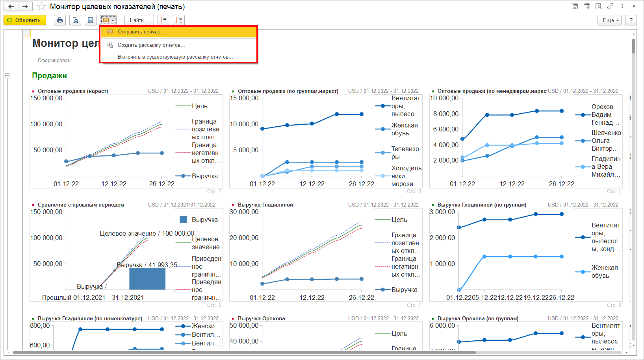Click label Выручка / 41 993,35 in comparison chart
This screenshot has height=360, width=644.
point(147,265)
